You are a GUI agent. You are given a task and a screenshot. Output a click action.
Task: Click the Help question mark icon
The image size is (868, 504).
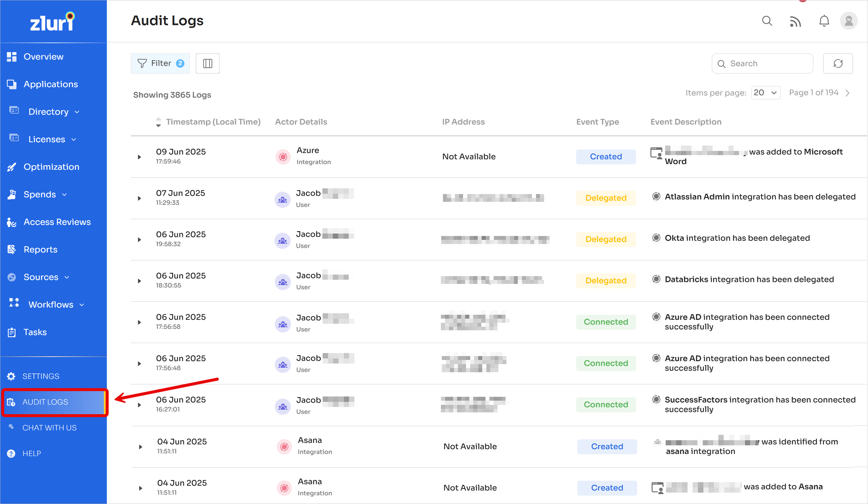11,453
